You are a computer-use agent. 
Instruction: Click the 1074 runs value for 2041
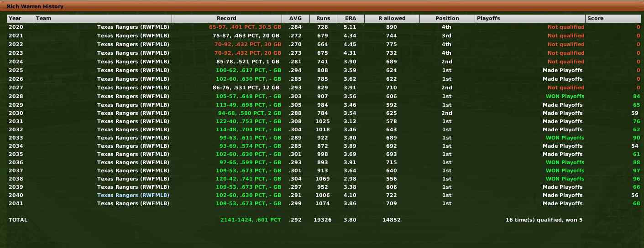(x=323, y=203)
